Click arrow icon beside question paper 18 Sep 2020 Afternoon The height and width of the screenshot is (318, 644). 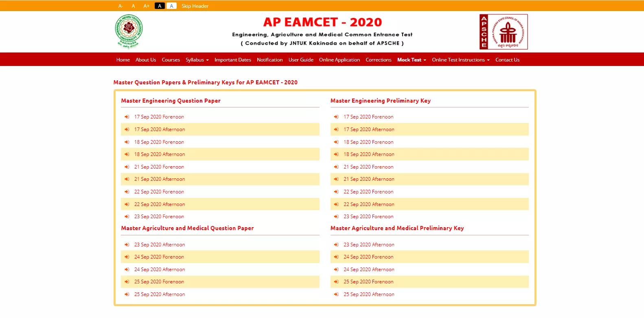[x=127, y=154]
